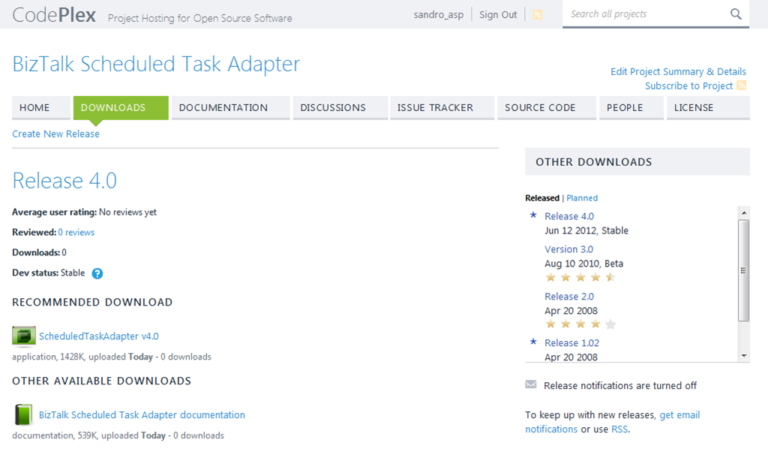768x458 pixels.
Task: Click the 'Aug 10 2010, Beta' text
Action: pos(584,264)
